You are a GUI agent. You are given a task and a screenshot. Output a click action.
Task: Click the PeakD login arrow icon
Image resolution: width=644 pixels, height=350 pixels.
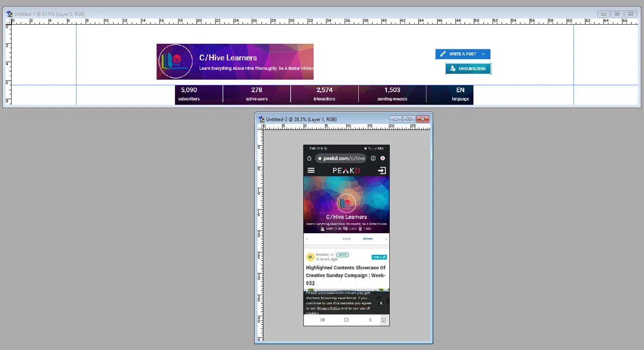pyautogui.click(x=382, y=171)
